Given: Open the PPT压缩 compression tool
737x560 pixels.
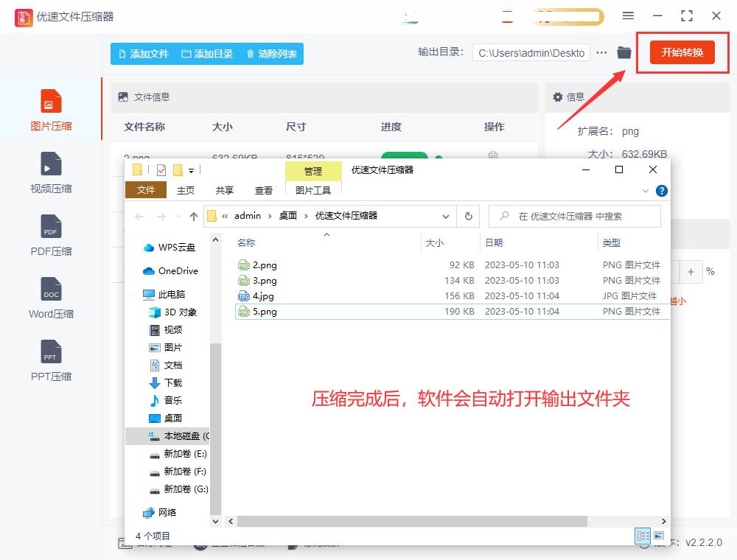Looking at the screenshot, I should [x=49, y=360].
